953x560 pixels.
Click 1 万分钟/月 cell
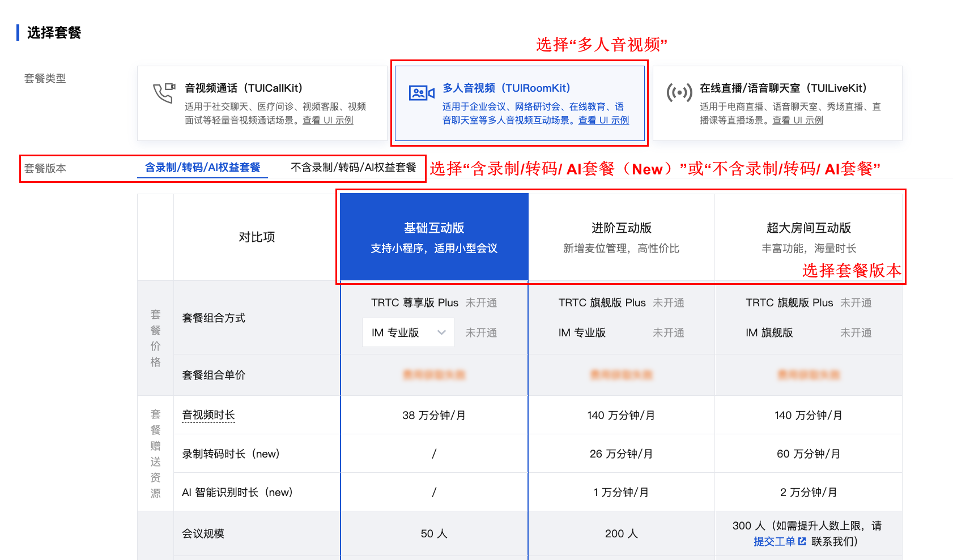[x=621, y=492]
